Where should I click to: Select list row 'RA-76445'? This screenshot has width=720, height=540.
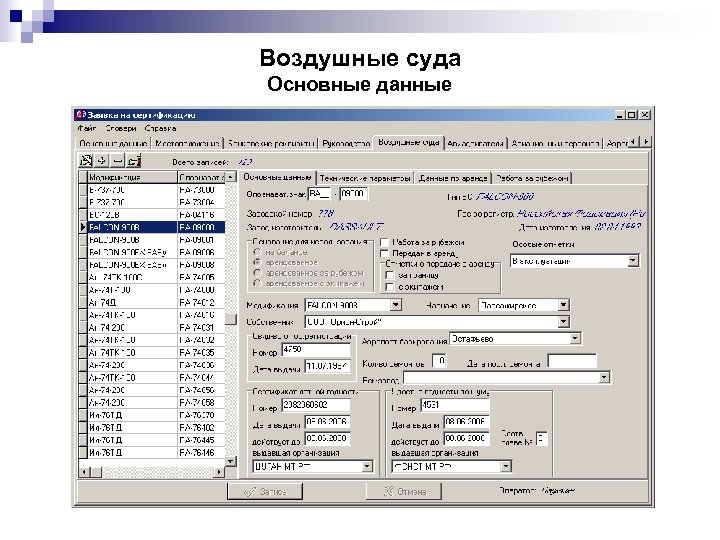tap(156, 440)
